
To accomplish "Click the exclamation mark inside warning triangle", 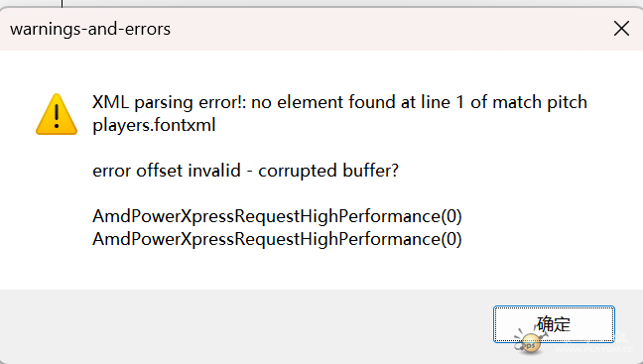I will click(x=57, y=116).
